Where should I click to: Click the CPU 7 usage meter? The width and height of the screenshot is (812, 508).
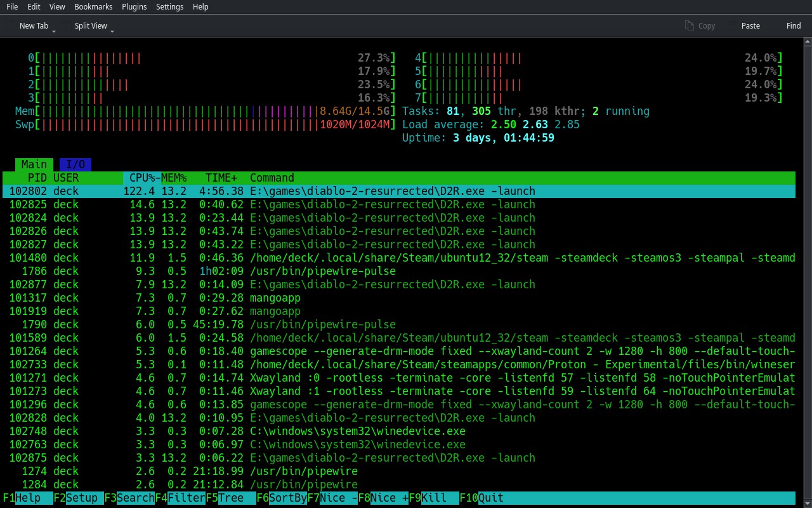pyautogui.click(x=599, y=98)
